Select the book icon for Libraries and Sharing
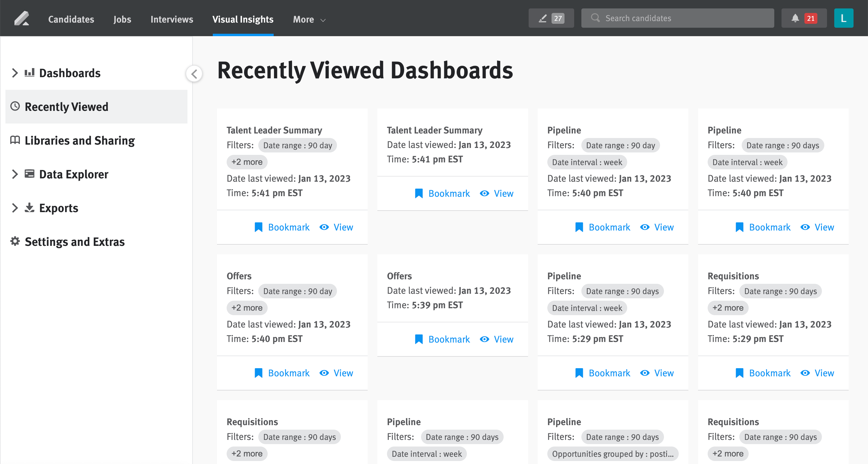The width and height of the screenshot is (868, 464). point(15,140)
